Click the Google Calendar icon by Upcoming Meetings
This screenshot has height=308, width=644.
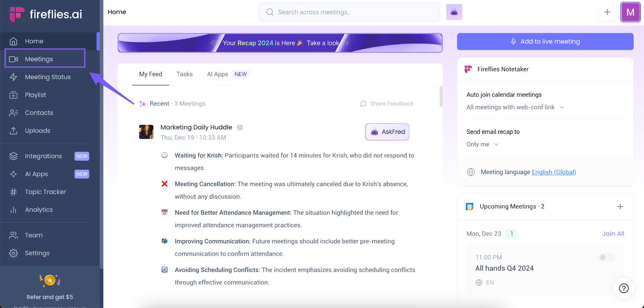tap(469, 207)
